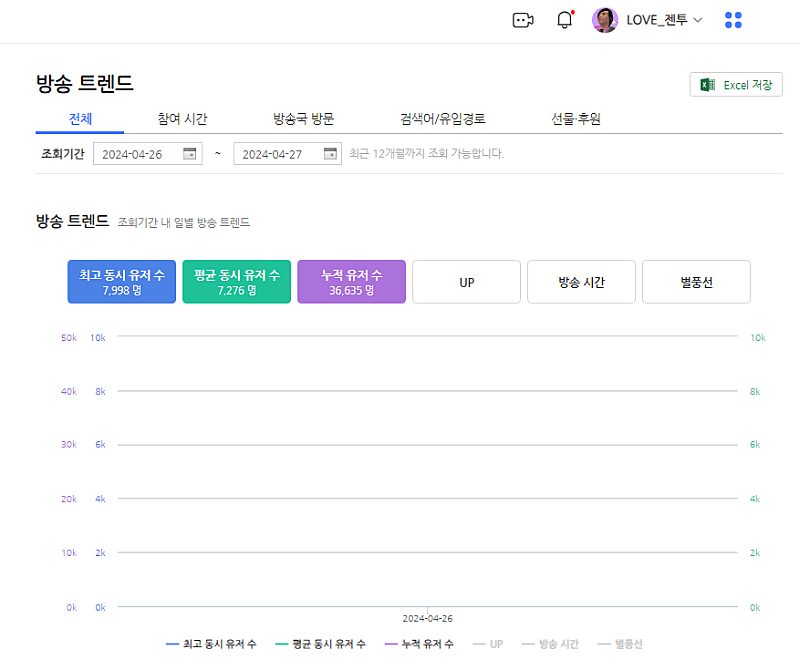This screenshot has height=670, width=800.
Task: Click the broadcast camera icon
Action: (523, 20)
